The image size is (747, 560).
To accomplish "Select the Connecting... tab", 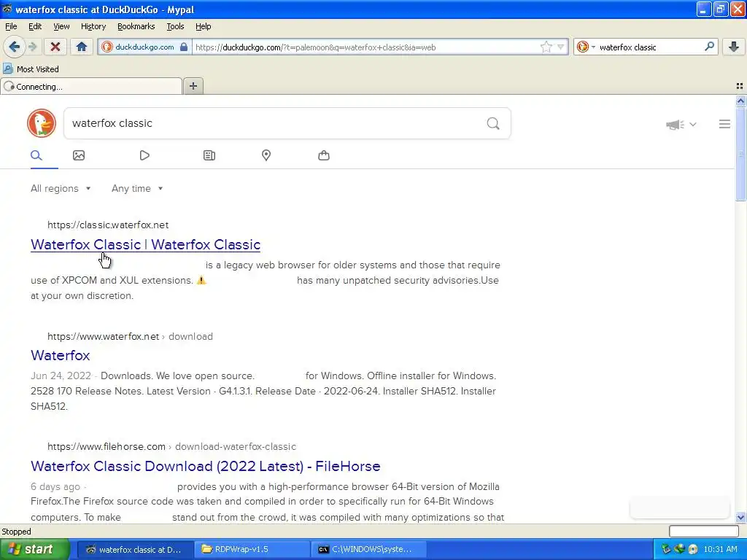I will [x=91, y=87].
